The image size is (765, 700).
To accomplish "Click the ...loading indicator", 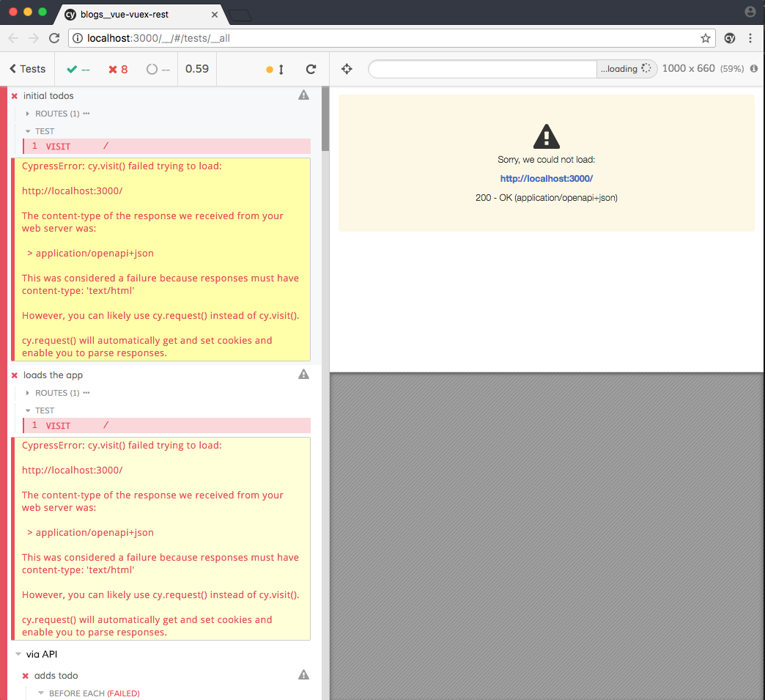I will point(626,69).
